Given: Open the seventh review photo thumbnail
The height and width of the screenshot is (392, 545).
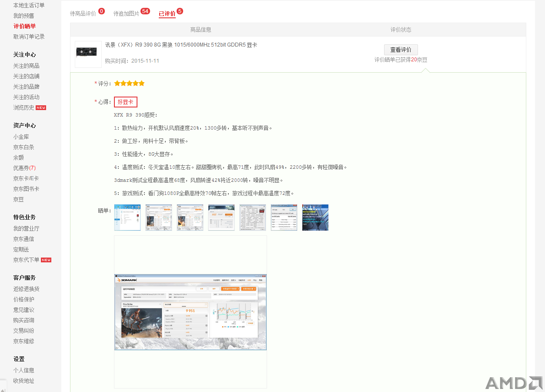Looking at the screenshot, I should tap(315, 218).
